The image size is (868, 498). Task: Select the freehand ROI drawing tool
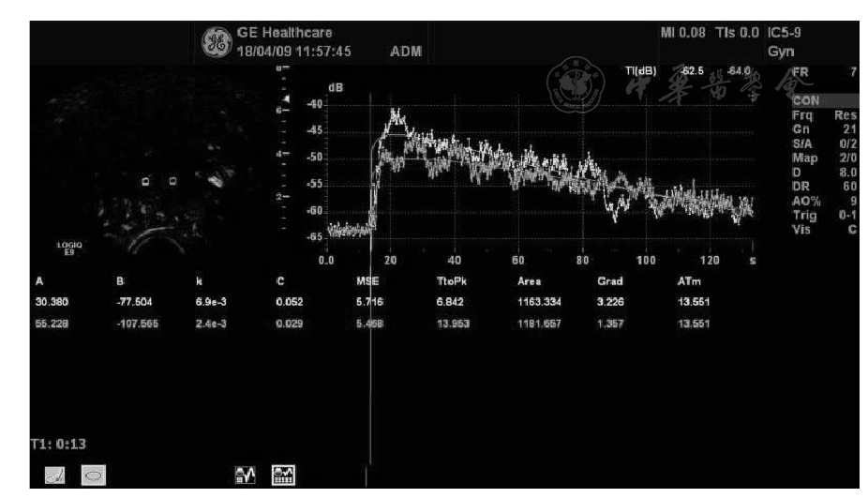pos(54,477)
